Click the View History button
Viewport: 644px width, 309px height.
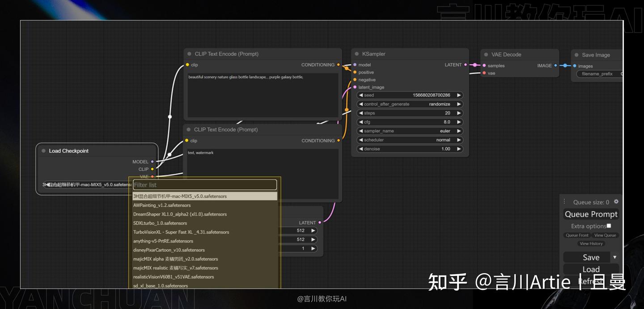pos(591,243)
